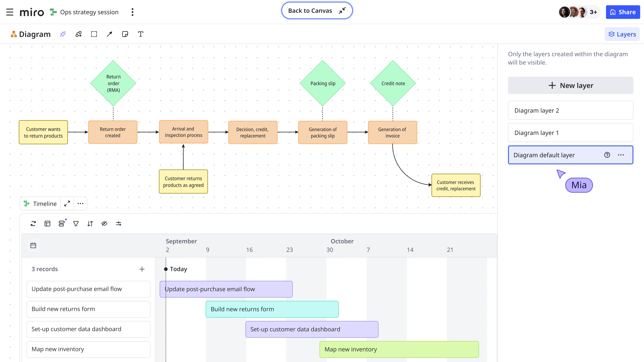Select the Customer wants to return products node
This screenshot has height=362, width=644.
click(x=43, y=132)
